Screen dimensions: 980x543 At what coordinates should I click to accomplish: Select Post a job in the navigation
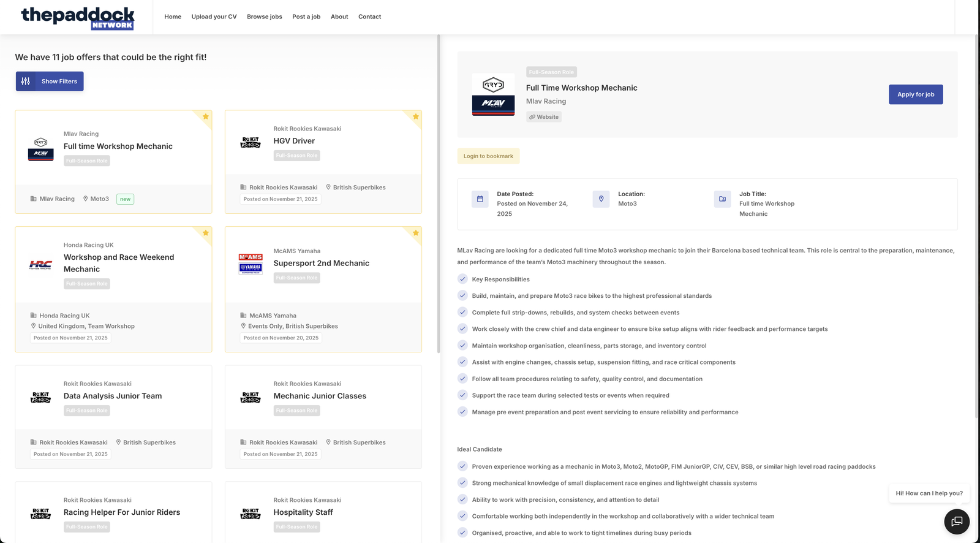[x=306, y=17]
